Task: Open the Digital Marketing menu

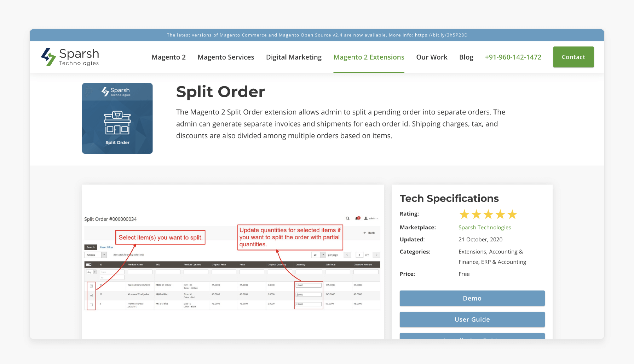Action: tap(294, 57)
